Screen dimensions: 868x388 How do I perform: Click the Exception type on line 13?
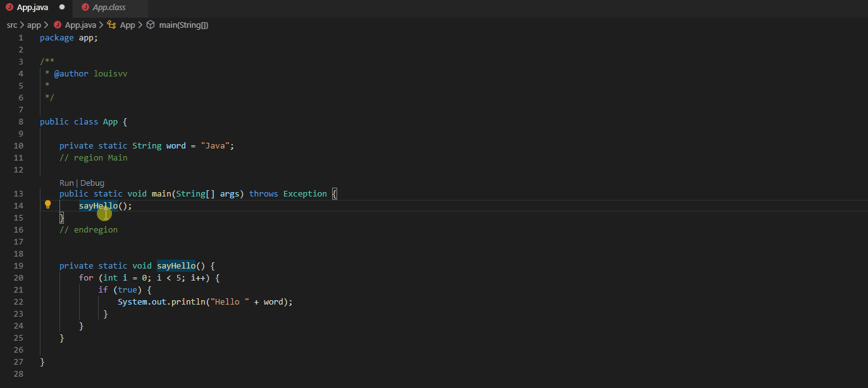point(305,194)
